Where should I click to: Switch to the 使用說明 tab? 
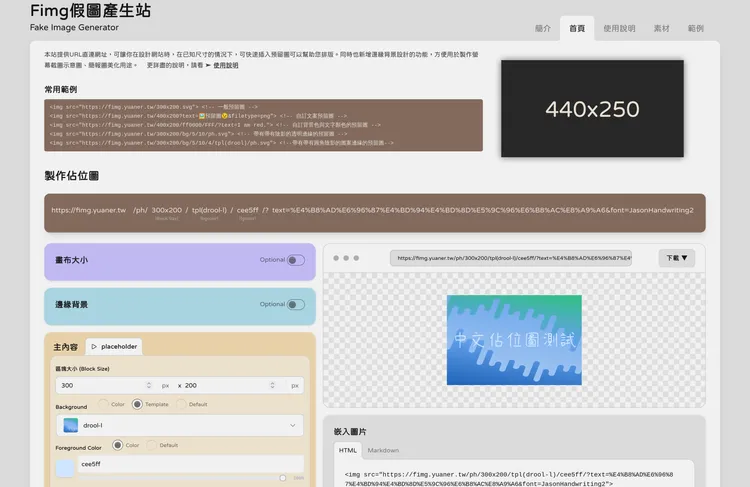619,29
